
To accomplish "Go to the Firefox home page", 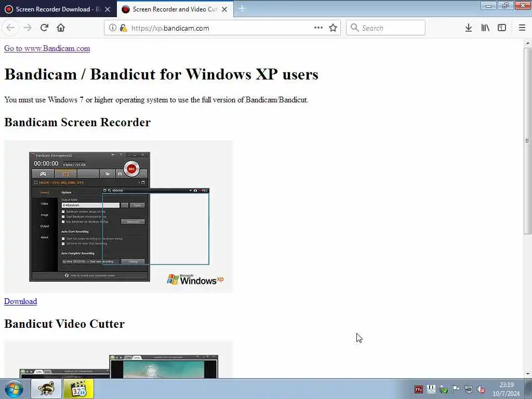I will [x=61, y=28].
